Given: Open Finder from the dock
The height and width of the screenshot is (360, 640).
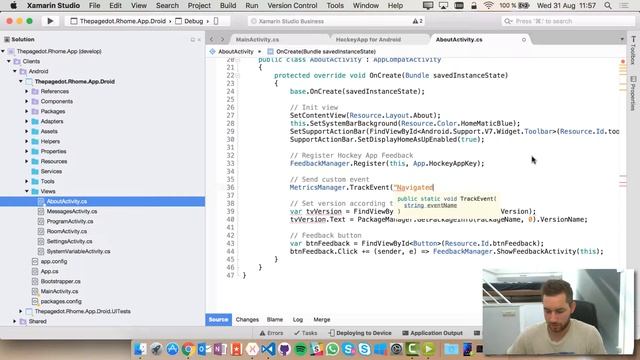Looking at the screenshot, I should (140, 349).
